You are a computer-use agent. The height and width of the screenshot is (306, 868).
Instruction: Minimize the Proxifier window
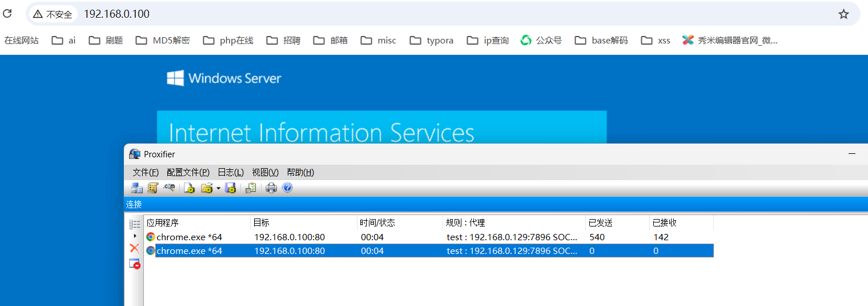point(852,154)
